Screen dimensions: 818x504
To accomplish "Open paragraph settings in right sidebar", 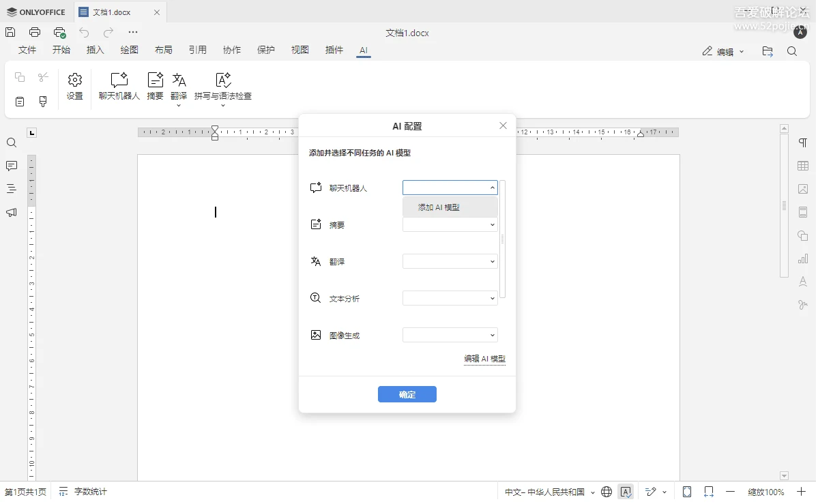I will point(802,142).
